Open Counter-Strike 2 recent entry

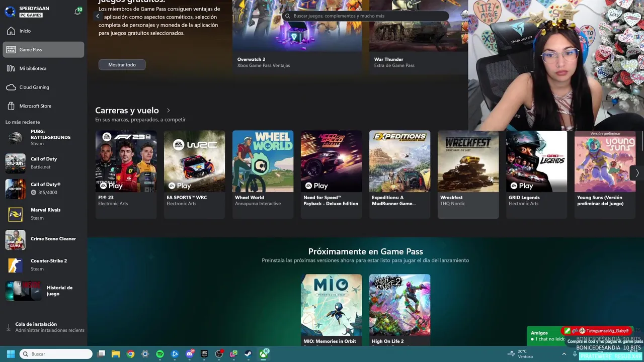[44, 265]
